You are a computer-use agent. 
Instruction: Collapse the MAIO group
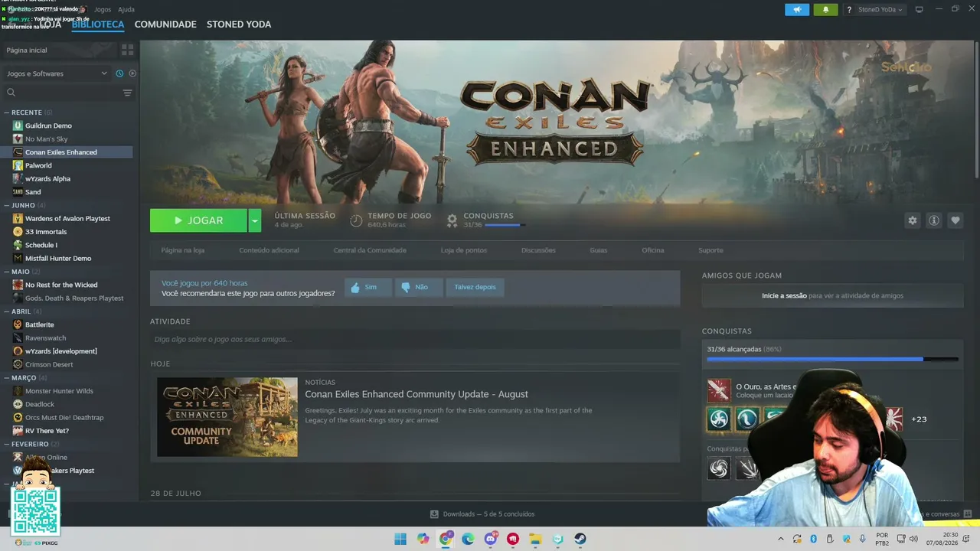coord(21,272)
